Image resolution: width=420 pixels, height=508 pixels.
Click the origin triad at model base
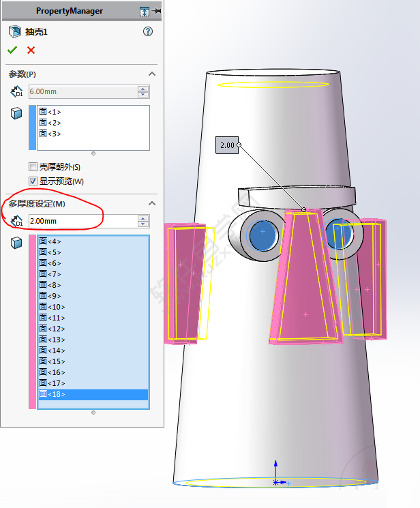point(276,482)
